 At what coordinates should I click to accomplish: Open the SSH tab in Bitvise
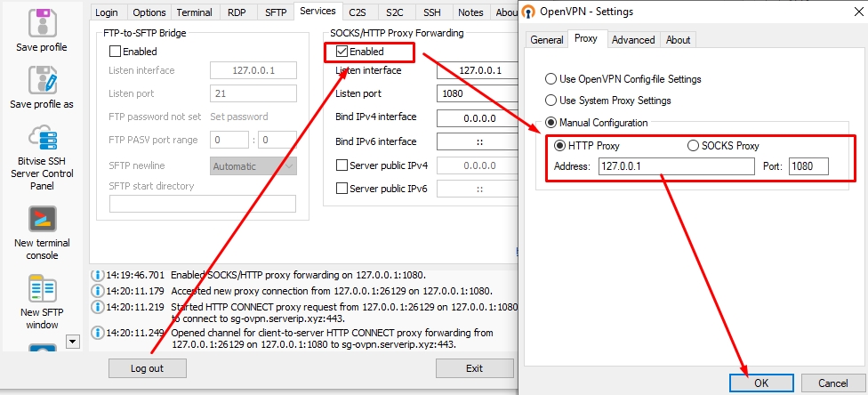pos(432,12)
